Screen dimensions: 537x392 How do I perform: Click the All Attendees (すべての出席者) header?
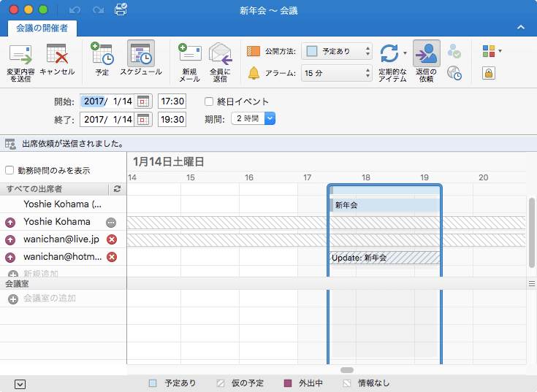pyautogui.click(x=55, y=189)
